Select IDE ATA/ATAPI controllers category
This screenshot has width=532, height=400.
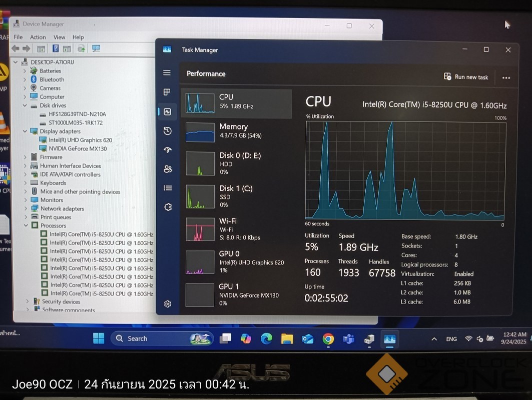coord(70,174)
